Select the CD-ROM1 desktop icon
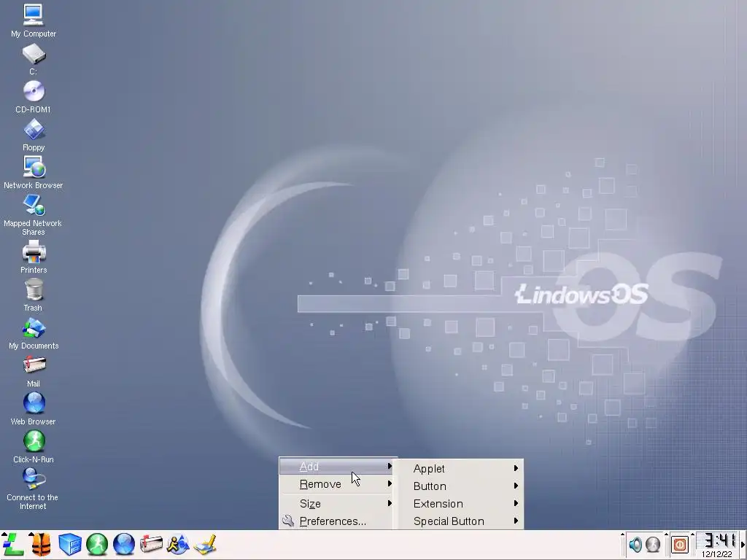This screenshot has width=747, height=560. (34, 97)
